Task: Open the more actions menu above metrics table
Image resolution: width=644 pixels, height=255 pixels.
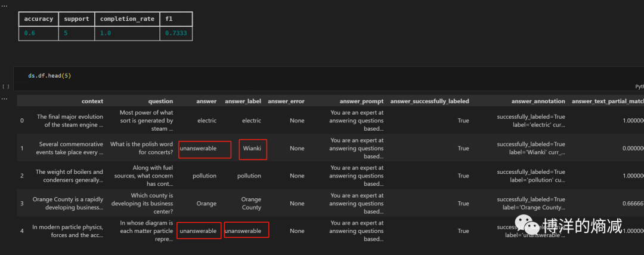Action: point(4,7)
